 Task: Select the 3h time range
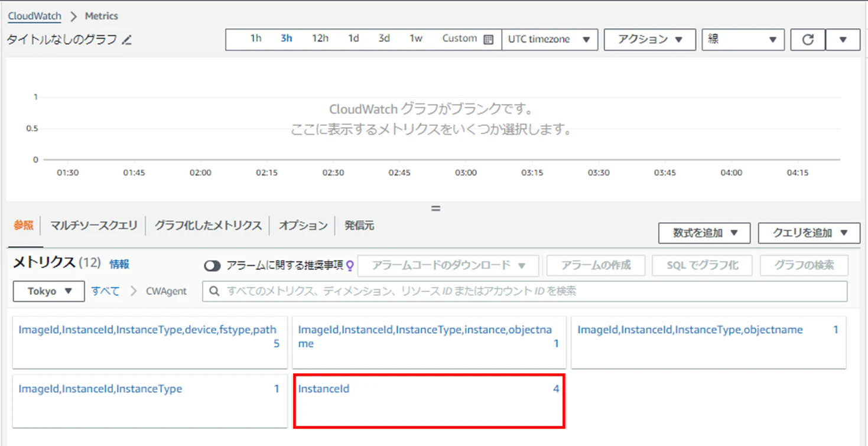tap(287, 38)
